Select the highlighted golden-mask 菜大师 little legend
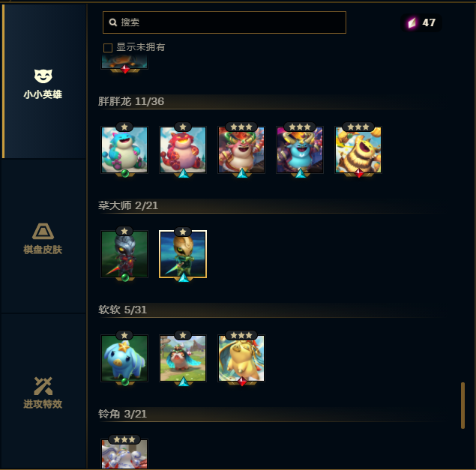Image resolution: width=476 pixels, height=470 pixels. click(x=183, y=254)
